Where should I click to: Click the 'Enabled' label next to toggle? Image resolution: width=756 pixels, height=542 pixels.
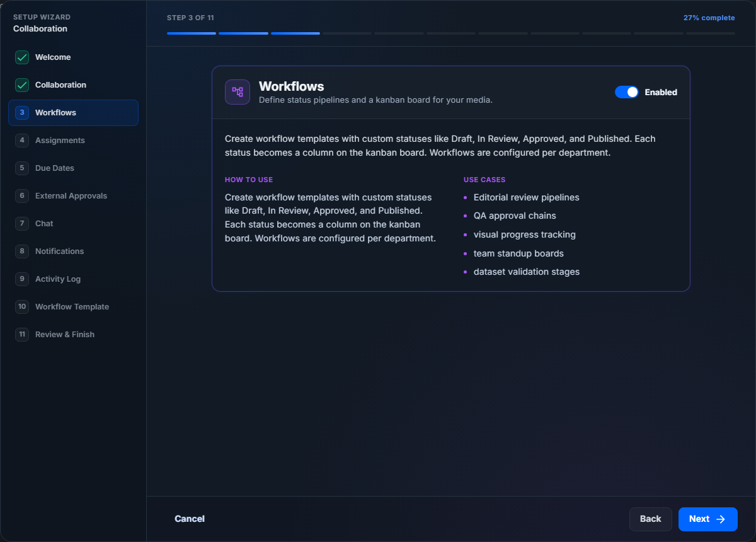pyautogui.click(x=661, y=92)
